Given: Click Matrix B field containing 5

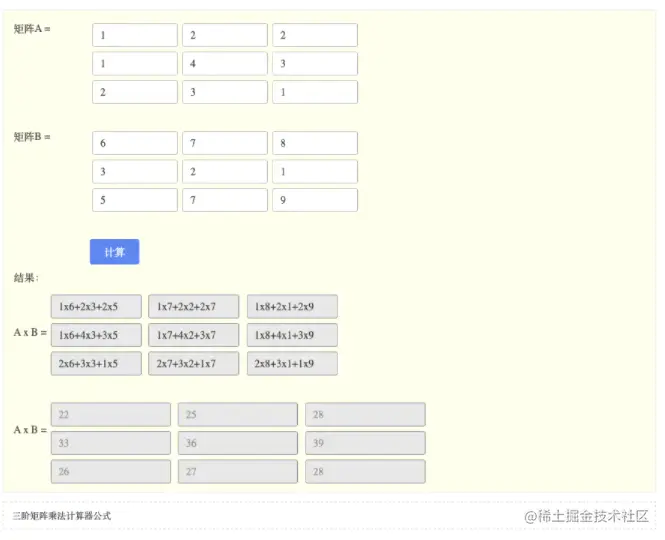Looking at the screenshot, I should 135,200.
